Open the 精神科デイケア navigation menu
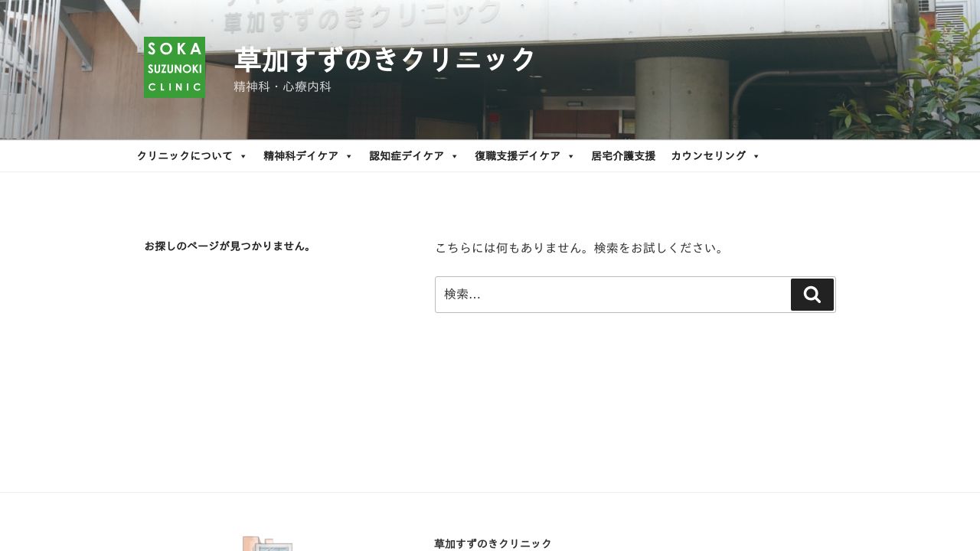980x551 pixels. coord(299,155)
